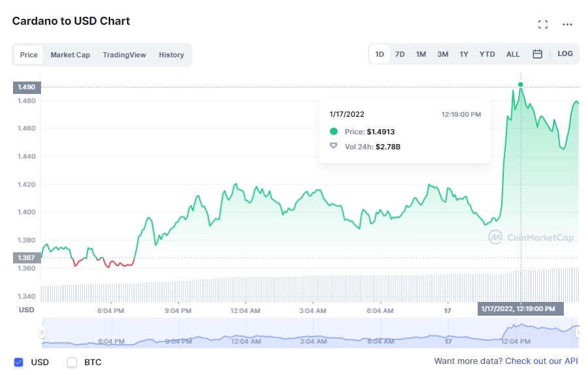
Task: Click the CoinMarketCap watermark logo
Action: (531, 237)
